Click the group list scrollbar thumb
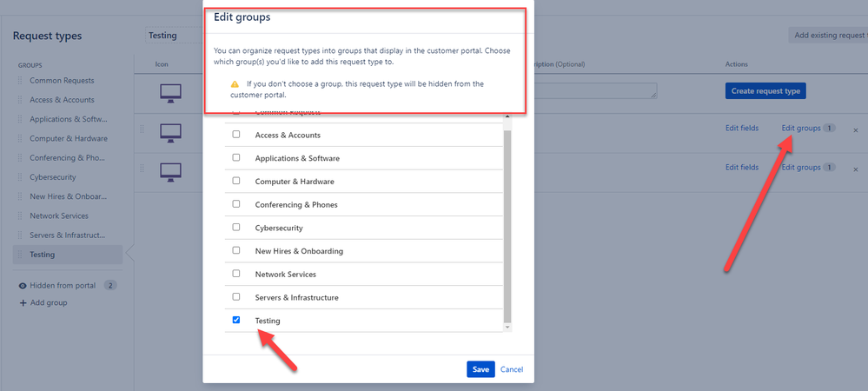 [x=507, y=226]
